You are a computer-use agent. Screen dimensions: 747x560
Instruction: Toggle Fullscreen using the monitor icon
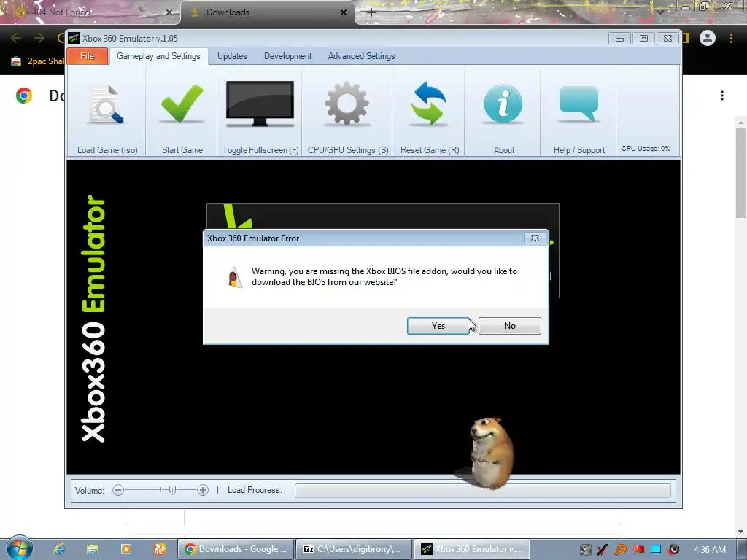(x=260, y=104)
